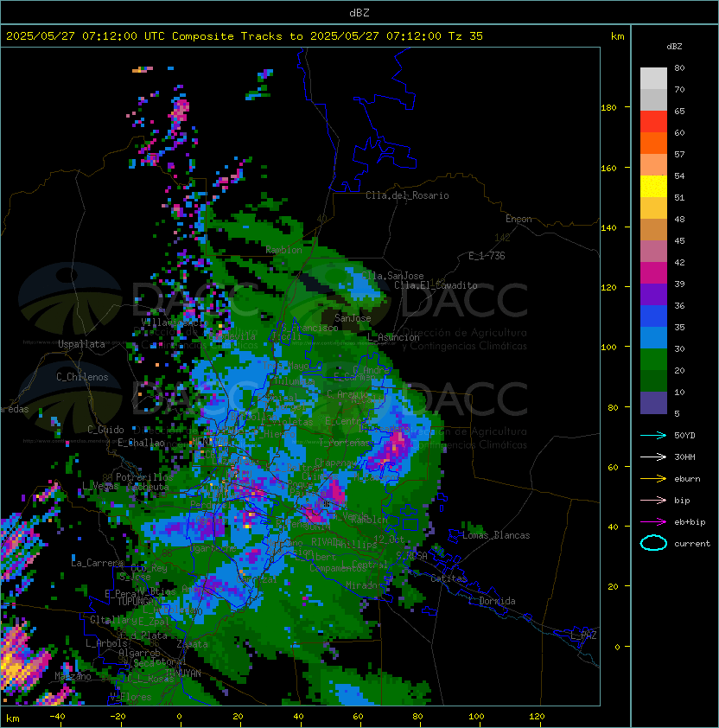Click the 'E_Challao' place label
Screen dimensions: 719x728
141,443
